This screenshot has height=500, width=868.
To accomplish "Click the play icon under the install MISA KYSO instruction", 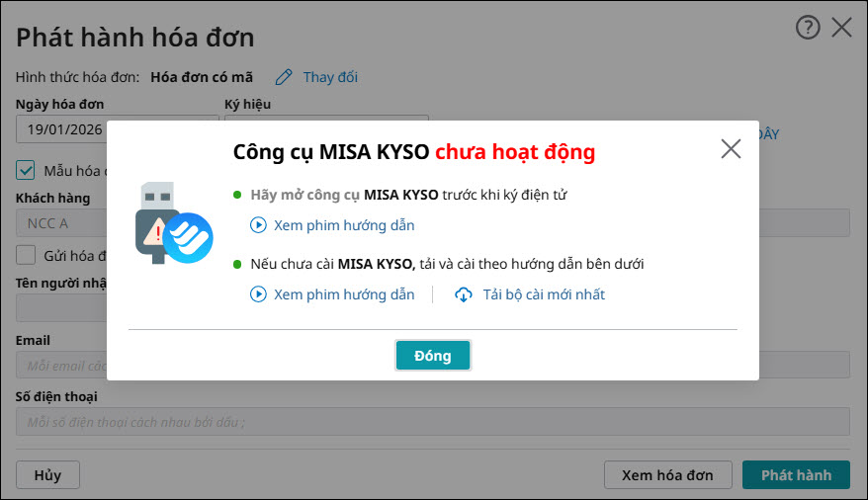I will pyautogui.click(x=259, y=294).
